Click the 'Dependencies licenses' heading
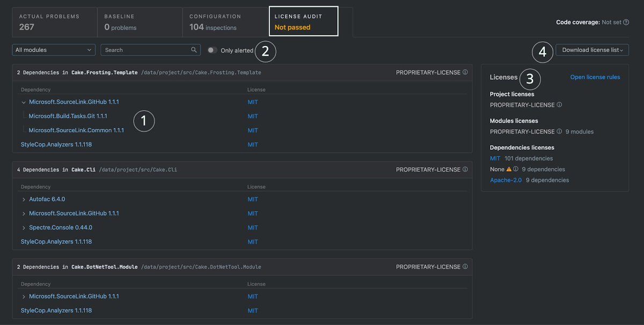This screenshot has height=325, width=644. pos(522,147)
